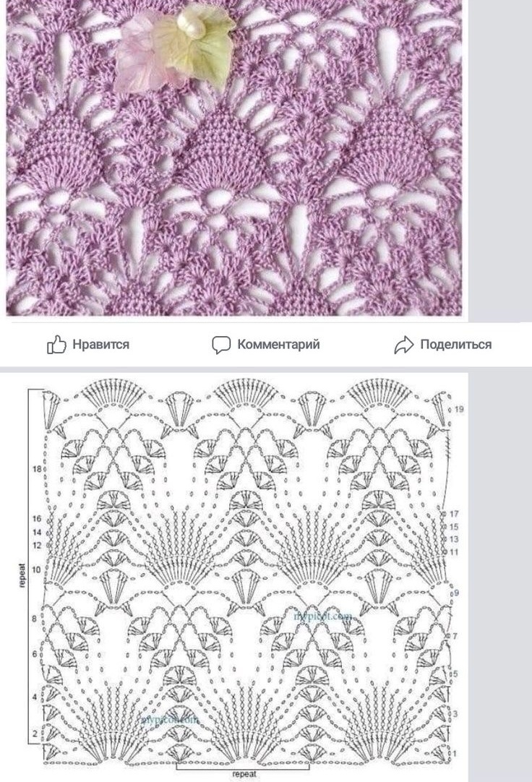532x782 pixels.
Task: Select row number 10 in the diagram
Action: coord(37,570)
